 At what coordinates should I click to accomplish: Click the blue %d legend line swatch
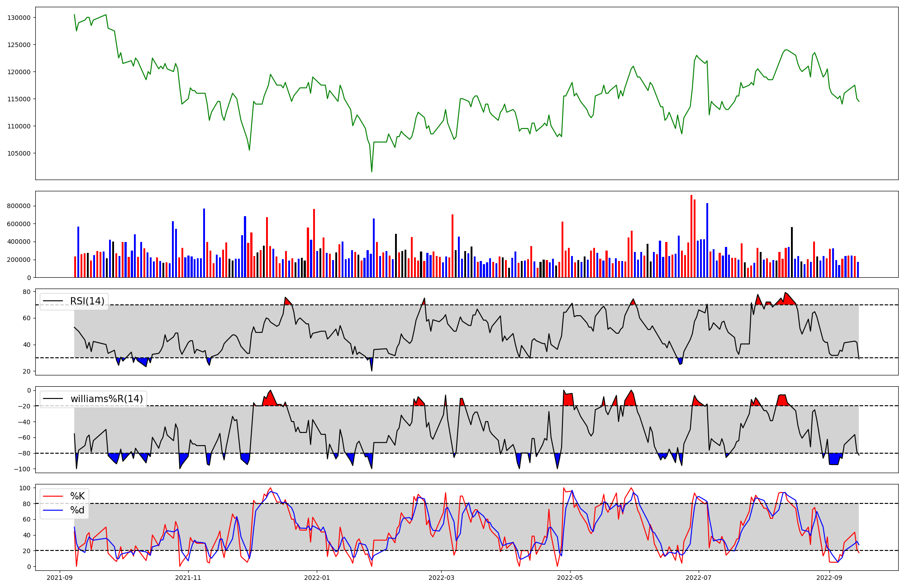click(52, 510)
